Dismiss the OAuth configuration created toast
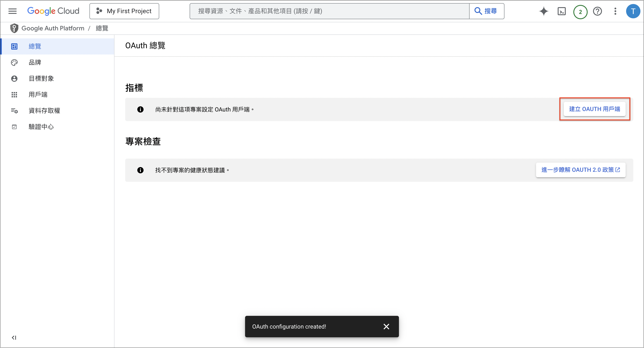Viewport: 644px width, 348px height. click(386, 327)
